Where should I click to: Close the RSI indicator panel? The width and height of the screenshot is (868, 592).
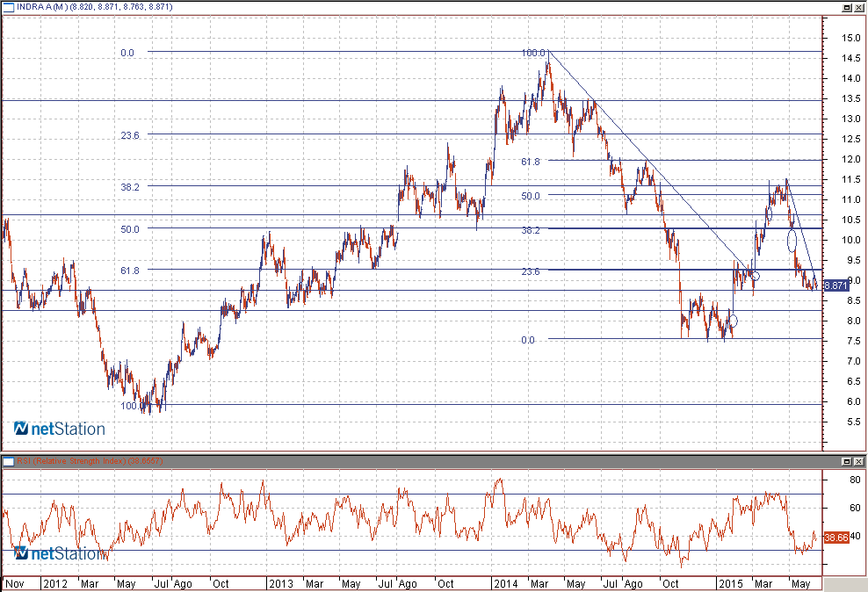pos(858,461)
